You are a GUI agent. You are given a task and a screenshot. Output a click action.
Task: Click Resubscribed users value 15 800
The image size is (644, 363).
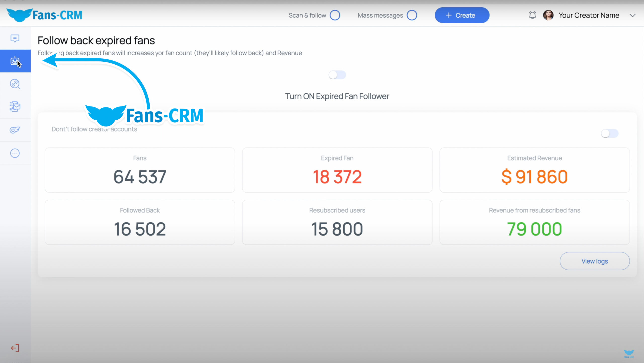(x=337, y=229)
